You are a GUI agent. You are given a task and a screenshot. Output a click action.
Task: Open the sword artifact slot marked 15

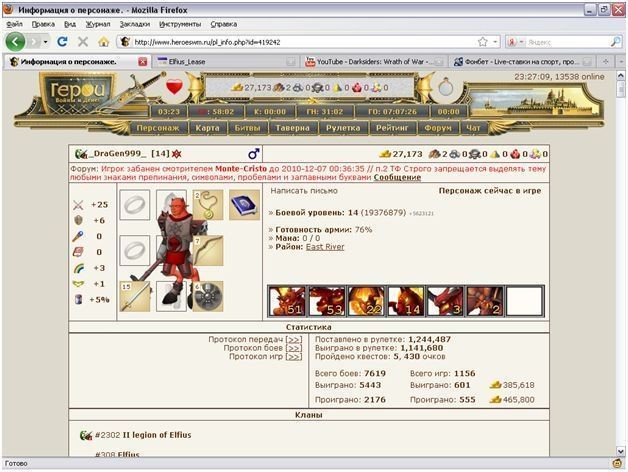(x=135, y=297)
